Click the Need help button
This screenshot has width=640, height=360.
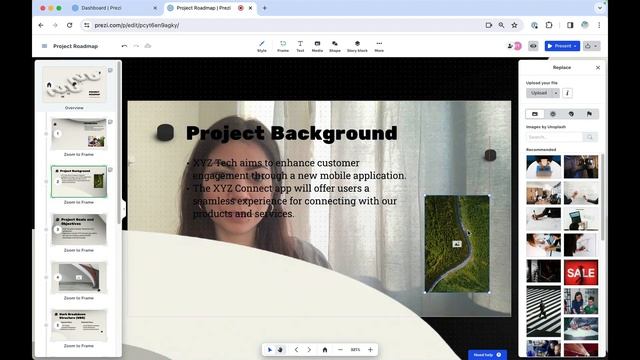pos(487,355)
